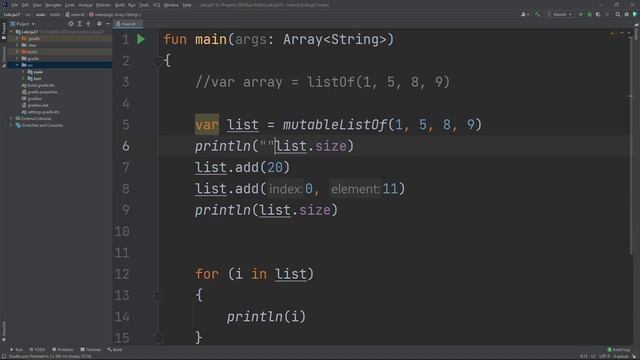Image resolution: width=640 pixels, height=360 pixels.
Task: Toggle the Favorites side tab on lower left edge
Action: (x=4, y=331)
